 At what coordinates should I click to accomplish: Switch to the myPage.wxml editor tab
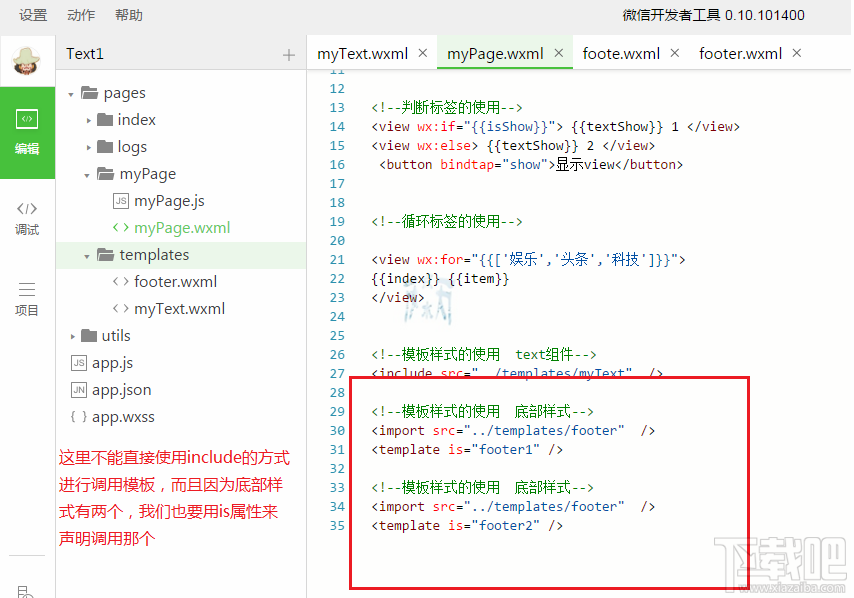(x=495, y=53)
